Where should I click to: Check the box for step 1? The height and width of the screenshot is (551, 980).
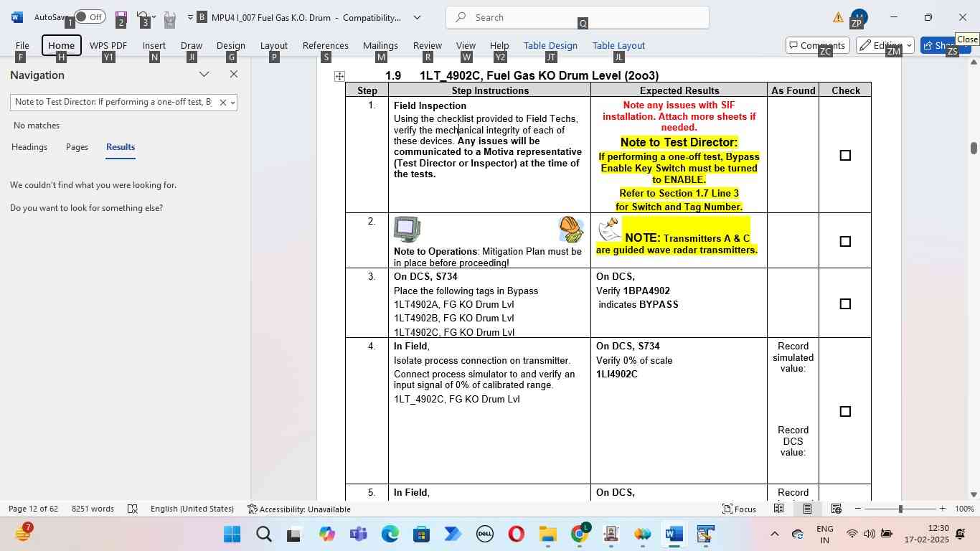click(845, 155)
